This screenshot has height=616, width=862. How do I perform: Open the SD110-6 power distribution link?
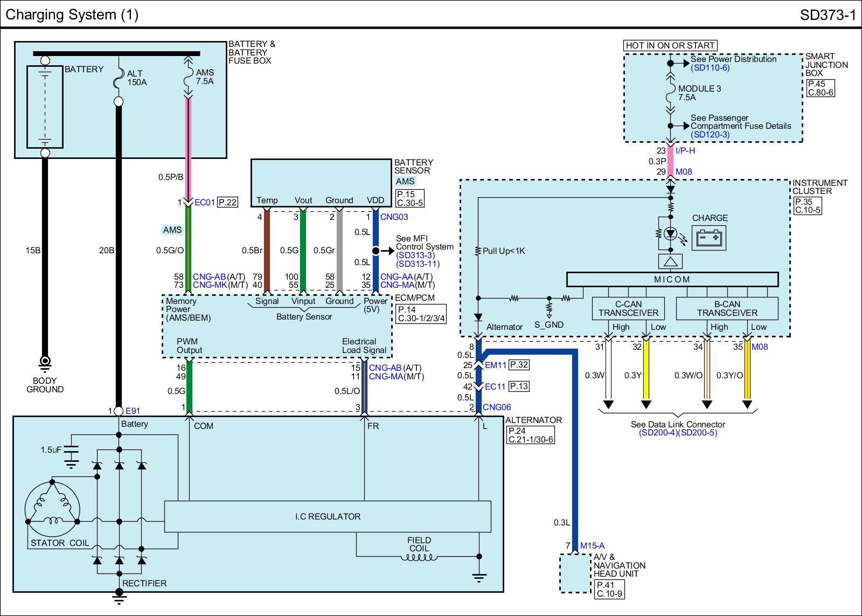[x=710, y=68]
